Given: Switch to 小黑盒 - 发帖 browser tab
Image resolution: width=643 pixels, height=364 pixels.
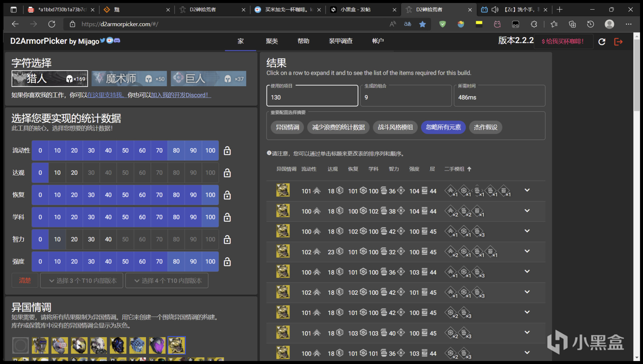Looking at the screenshot, I should point(363,10).
